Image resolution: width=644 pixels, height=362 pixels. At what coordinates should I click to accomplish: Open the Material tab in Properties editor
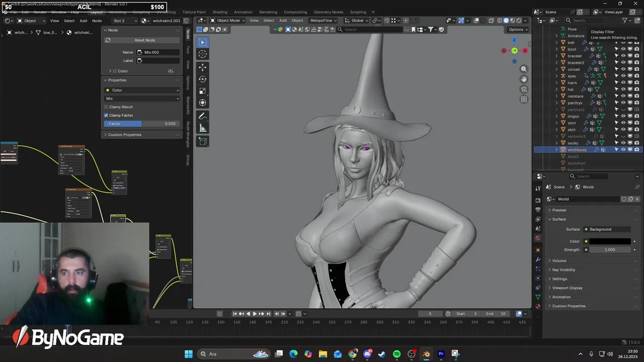click(x=538, y=306)
